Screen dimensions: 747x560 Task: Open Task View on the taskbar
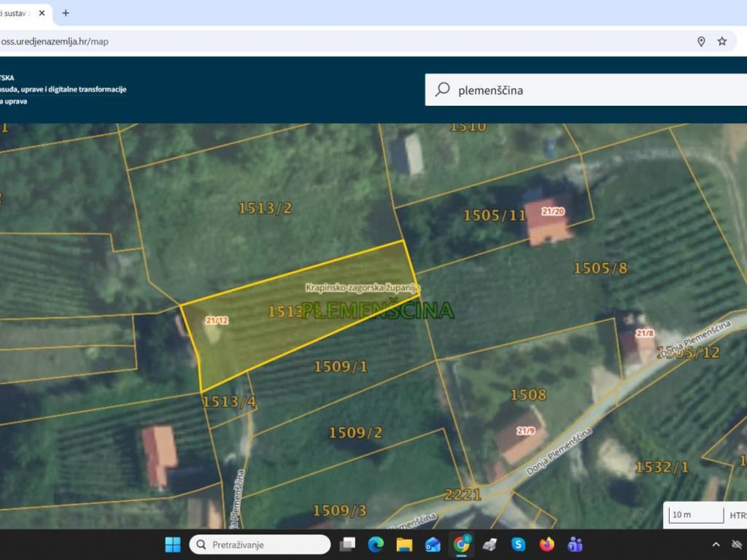click(x=347, y=545)
